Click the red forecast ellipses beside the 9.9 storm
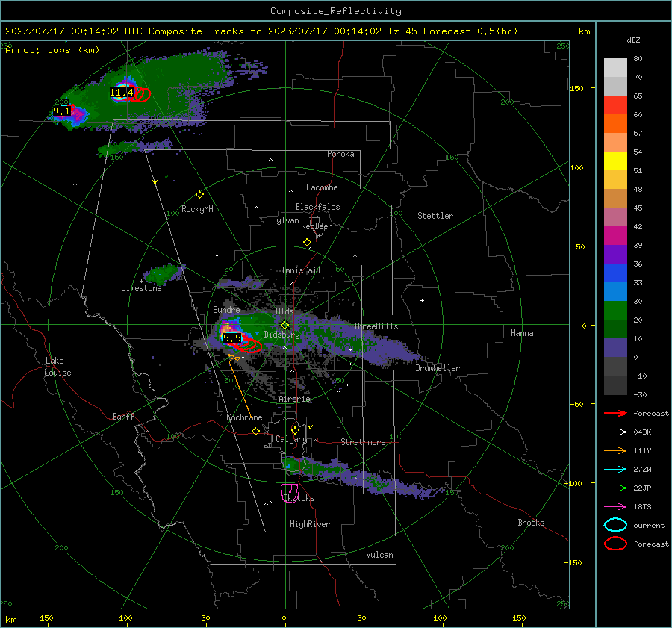The height and width of the screenshot is (628, 672). click(x=251, y=344)
